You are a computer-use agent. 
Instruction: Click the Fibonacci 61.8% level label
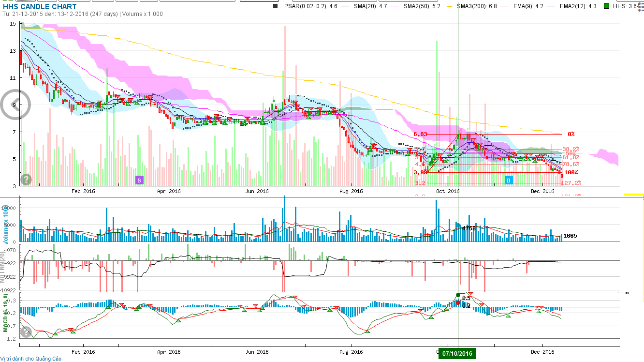(x=571, y=157)
